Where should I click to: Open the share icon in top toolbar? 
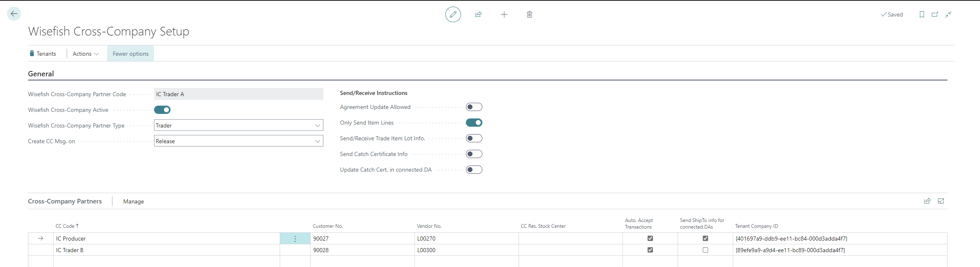(478, 14)
